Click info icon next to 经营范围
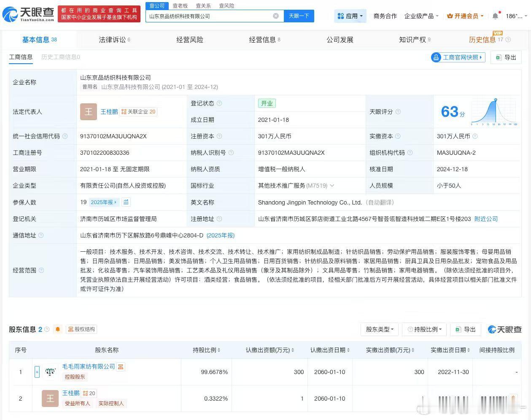Viewport: 531px width, 420px height. click(x=41, y=270)
